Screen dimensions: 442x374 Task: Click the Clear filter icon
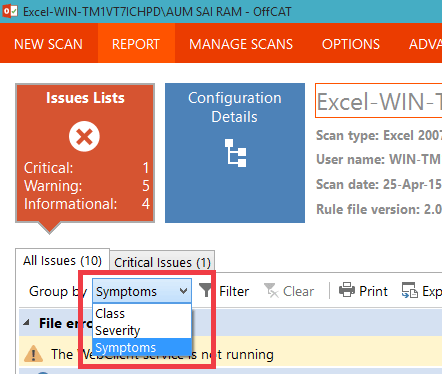pyautogui.click(x=271, y=290)
